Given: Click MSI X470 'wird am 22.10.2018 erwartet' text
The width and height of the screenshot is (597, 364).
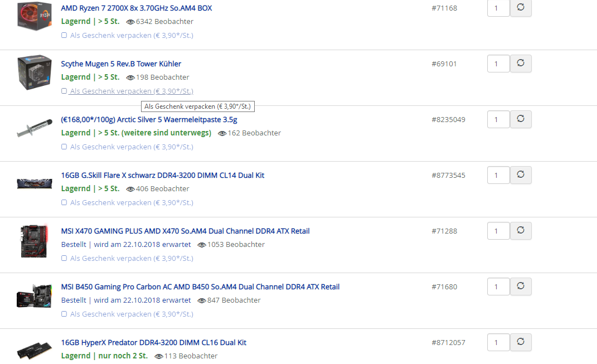Looking at the screenshot, I should click(x=142, y=245).
